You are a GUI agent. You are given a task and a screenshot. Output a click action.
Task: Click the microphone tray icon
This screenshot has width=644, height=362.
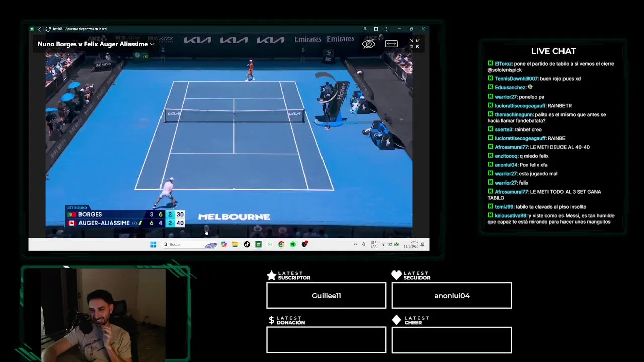coord(364,244)
